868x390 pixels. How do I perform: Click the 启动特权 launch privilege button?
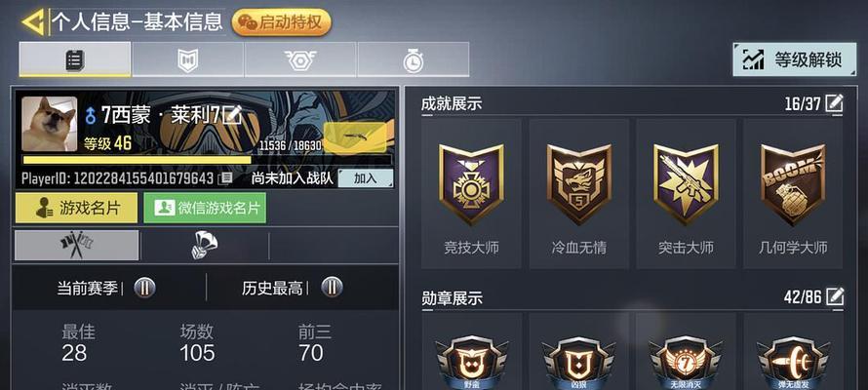282,22
